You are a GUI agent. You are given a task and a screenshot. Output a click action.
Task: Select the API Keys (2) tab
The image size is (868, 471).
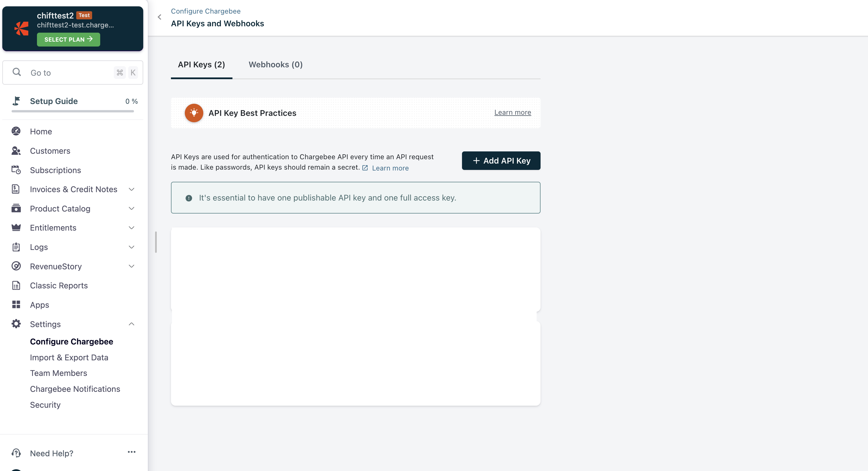201,64
